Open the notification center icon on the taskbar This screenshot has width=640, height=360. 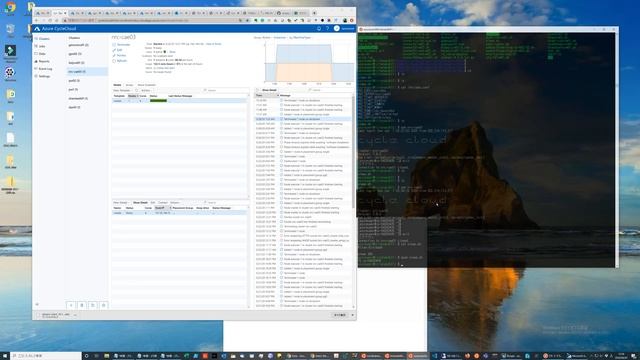point(633,356)
